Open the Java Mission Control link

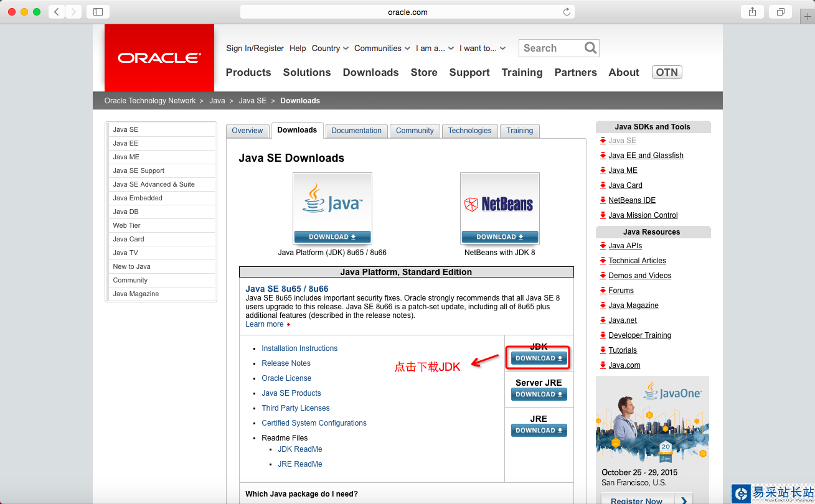[643, 215]
